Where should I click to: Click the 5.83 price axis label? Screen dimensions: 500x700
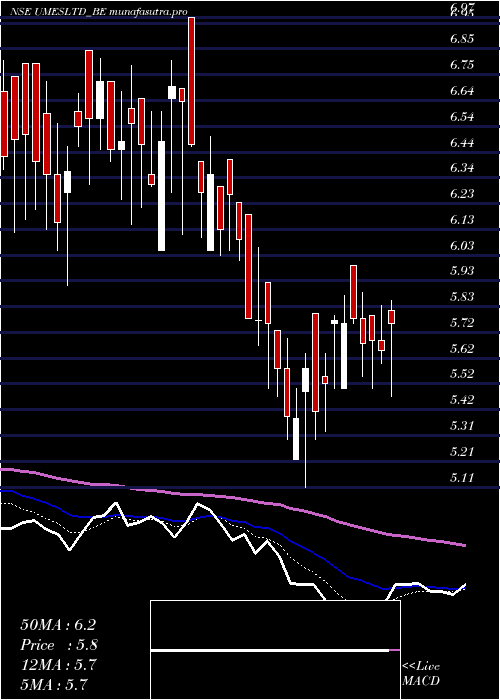click(x=462, y=296)
